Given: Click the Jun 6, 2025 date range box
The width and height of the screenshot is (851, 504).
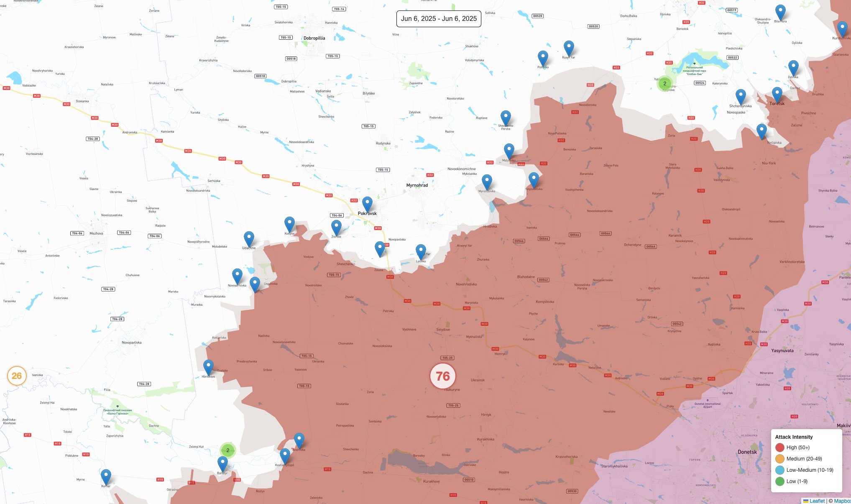Looking at the screenshot, I should pos(439,19).
